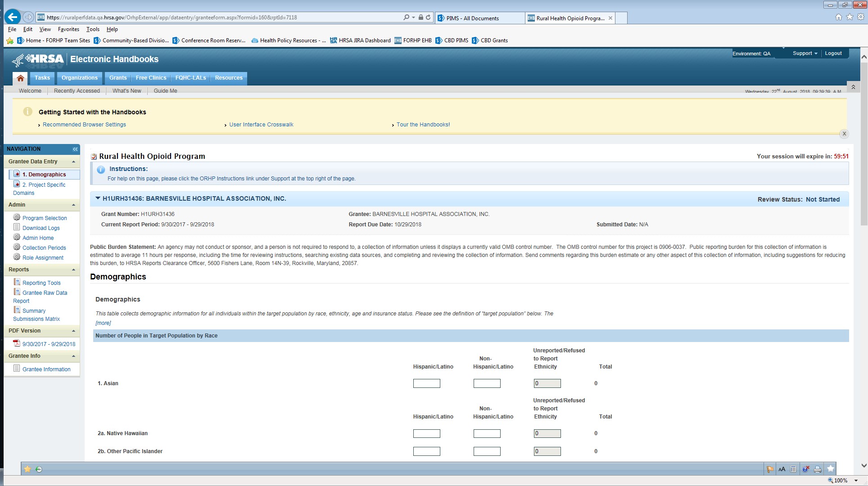Image resolution: width=868 pixels, height=486 pixels.
Task: Open the zoom level 100% dropdown
Action: (856, 481)
